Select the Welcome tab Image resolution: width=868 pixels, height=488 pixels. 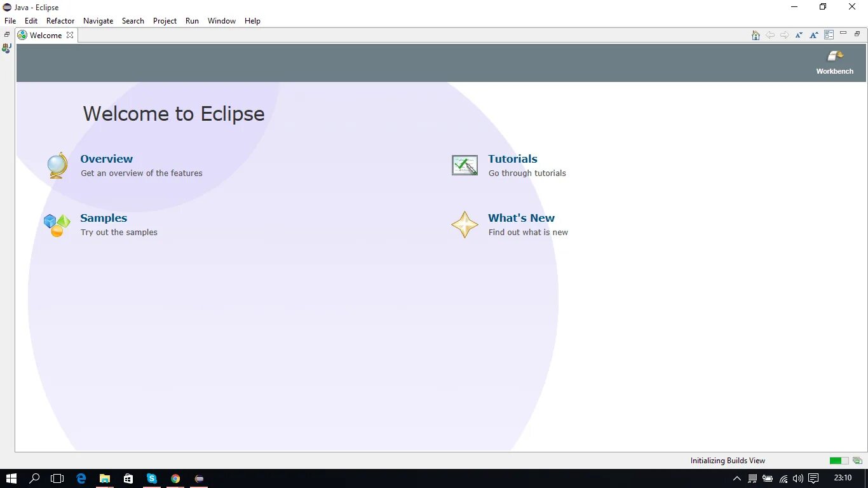click(x=46, y=35)
